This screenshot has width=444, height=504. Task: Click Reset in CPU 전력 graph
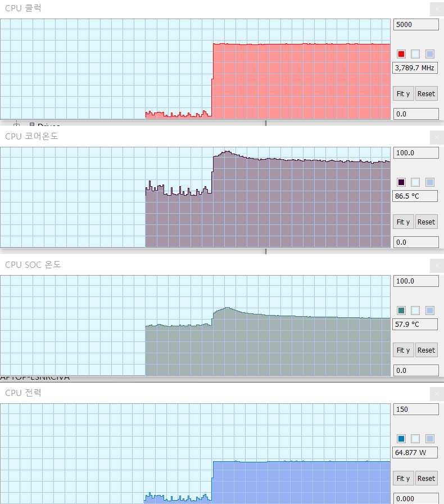click(427, 478)
